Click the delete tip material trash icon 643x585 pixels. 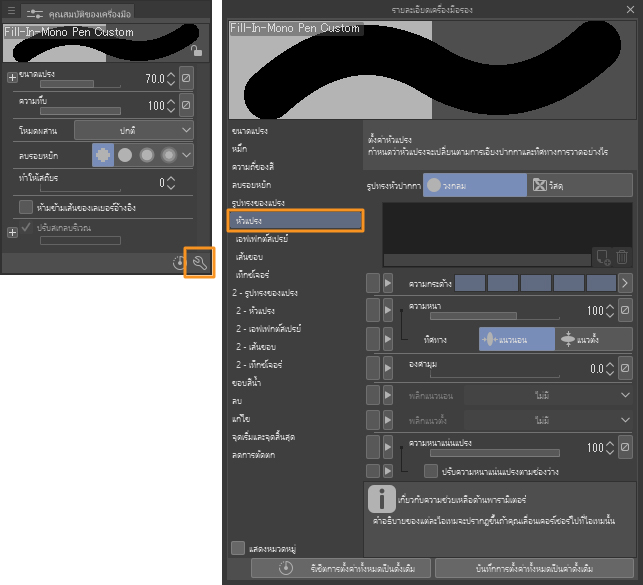point(622,257)
